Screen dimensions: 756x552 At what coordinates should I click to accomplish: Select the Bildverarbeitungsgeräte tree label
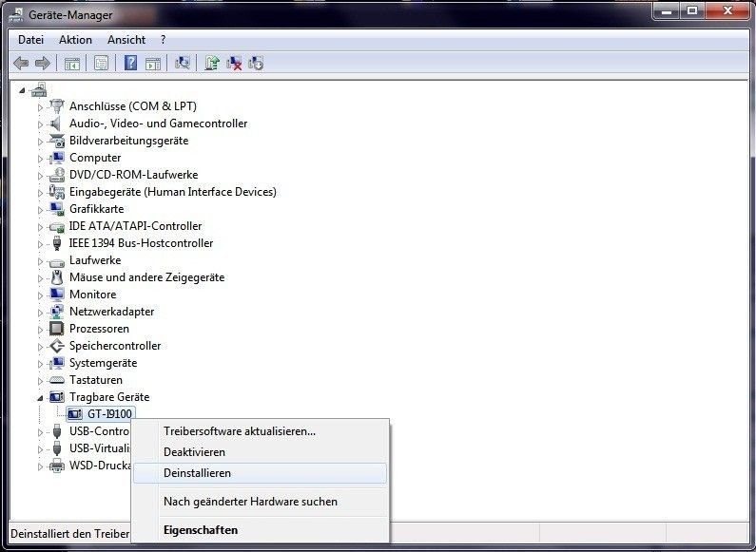click(x=128, y=141)
